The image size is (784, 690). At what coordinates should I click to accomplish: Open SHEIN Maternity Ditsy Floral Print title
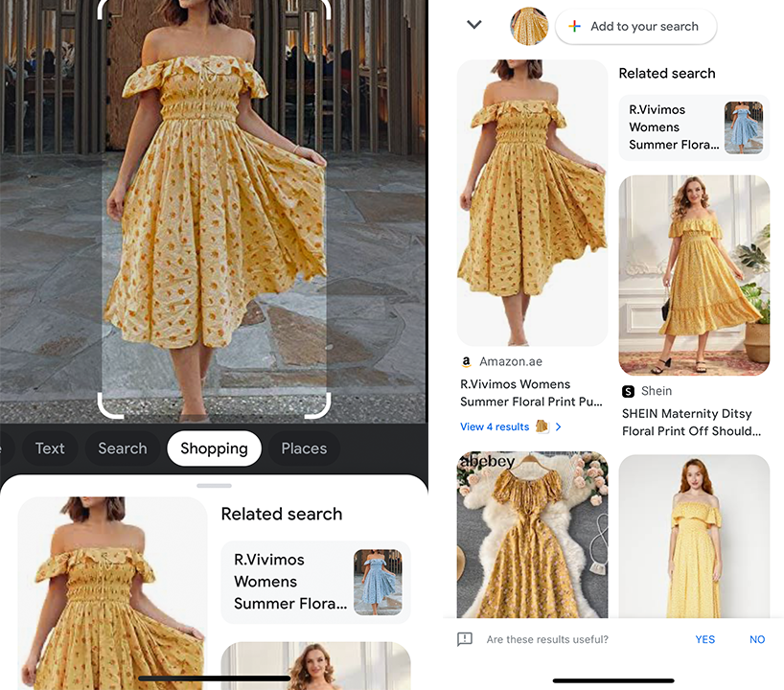(x=691, y=423)
